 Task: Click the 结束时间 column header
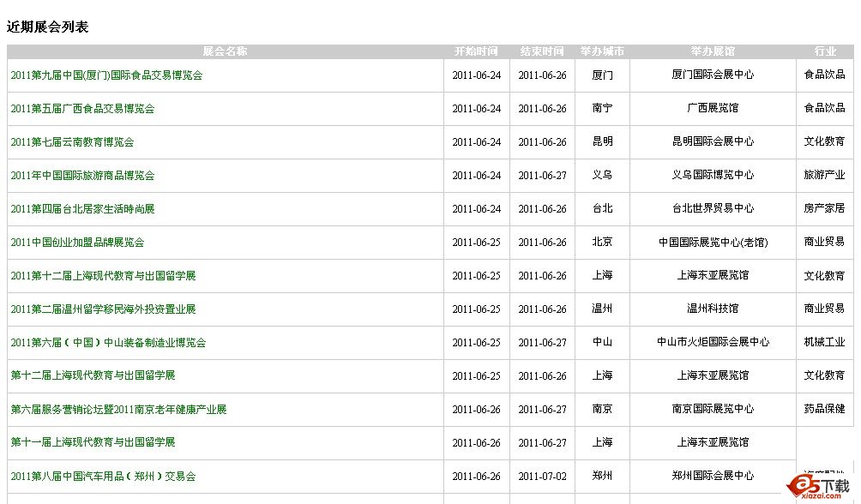[542, 51]
